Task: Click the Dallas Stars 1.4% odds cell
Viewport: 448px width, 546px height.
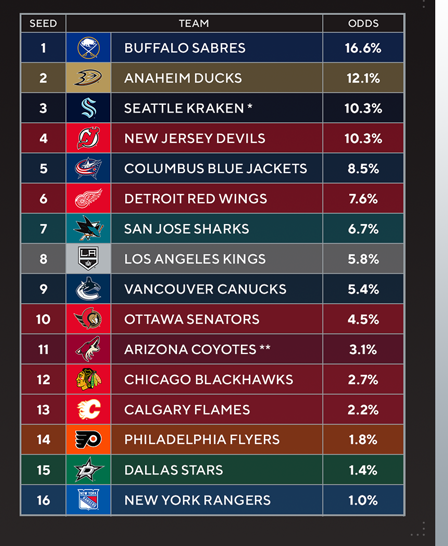Action: [x=363, y=470]
